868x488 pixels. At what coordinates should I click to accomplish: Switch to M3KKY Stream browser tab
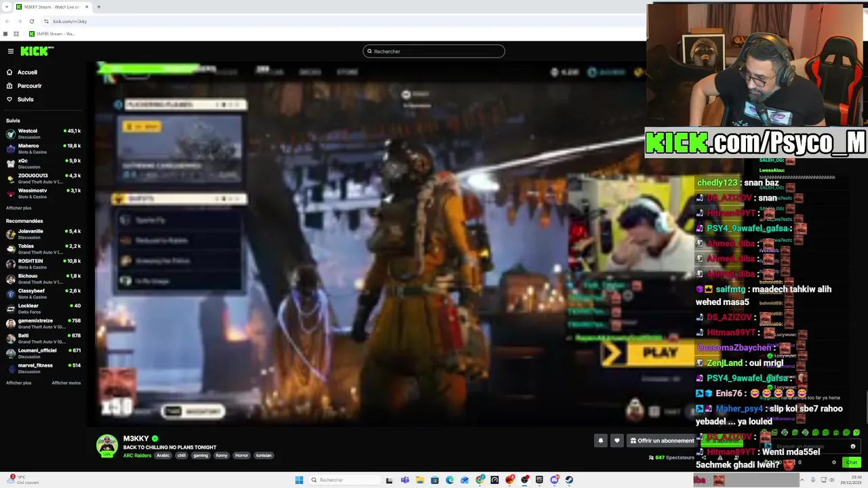[51, 7]
